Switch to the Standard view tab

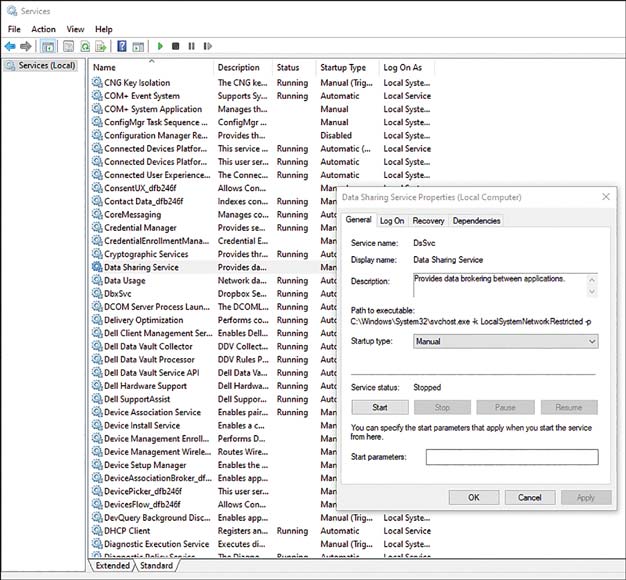click(x=156, y=566)
